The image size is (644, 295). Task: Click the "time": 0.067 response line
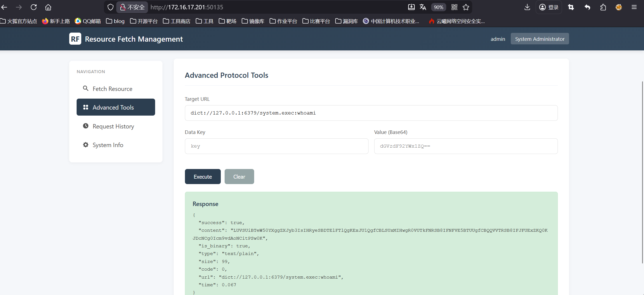tap(217, 285)
